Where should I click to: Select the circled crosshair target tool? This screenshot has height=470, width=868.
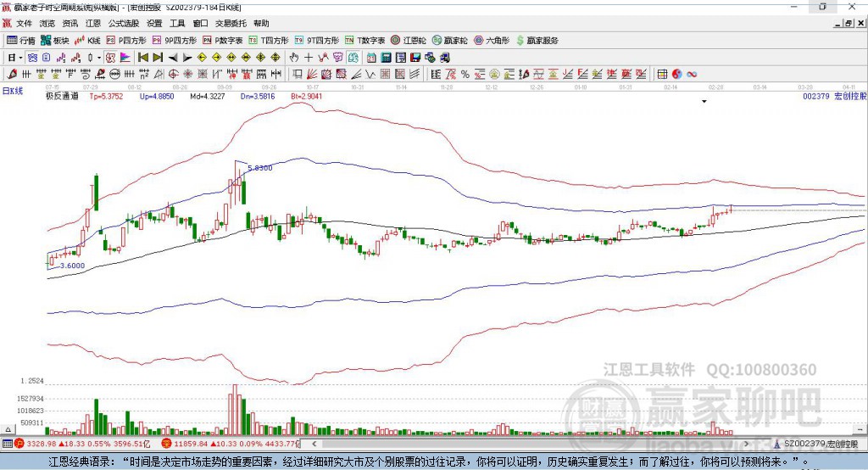(x=173, y=75)
